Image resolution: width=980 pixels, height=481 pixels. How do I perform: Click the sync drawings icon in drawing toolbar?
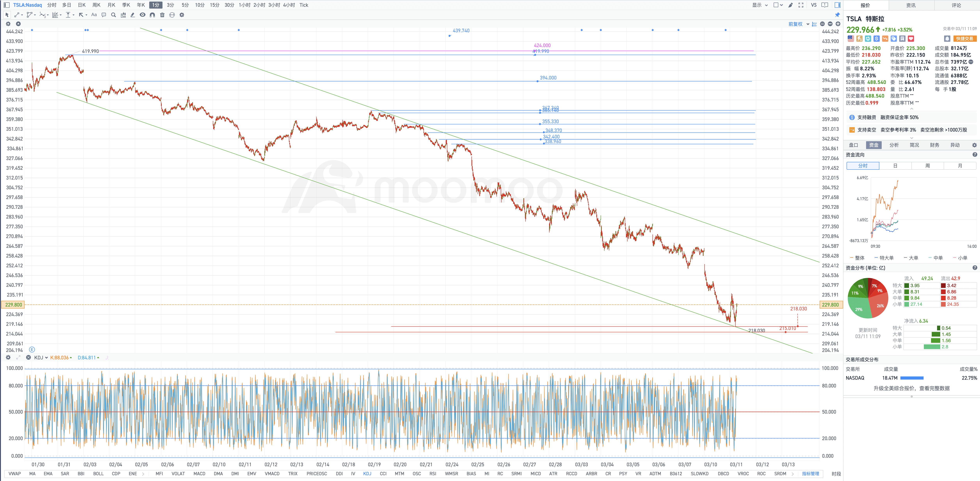click(x=172, y=15)
